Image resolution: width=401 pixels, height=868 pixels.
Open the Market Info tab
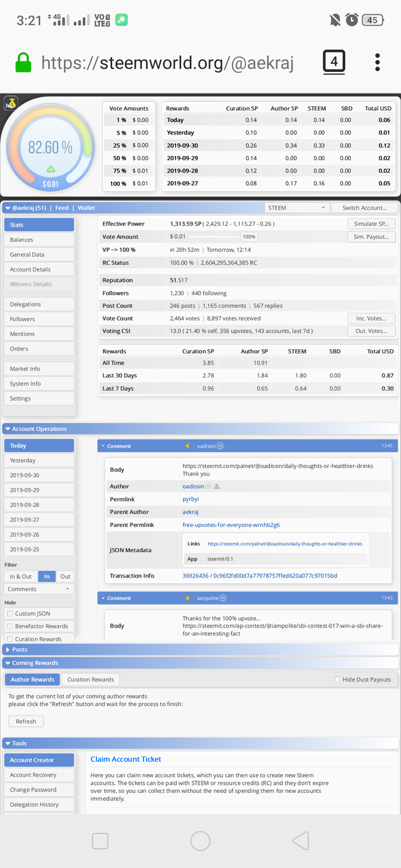(39, 369)
